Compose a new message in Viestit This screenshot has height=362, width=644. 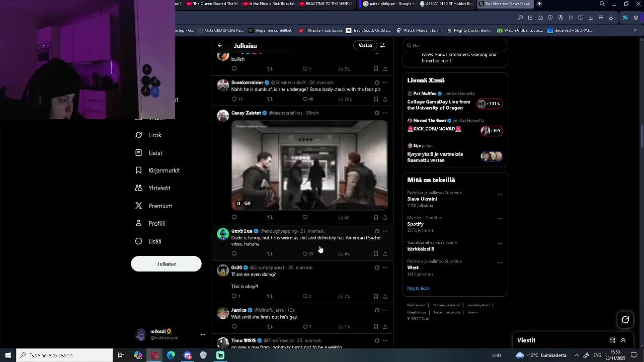click(x=612, y=340)
